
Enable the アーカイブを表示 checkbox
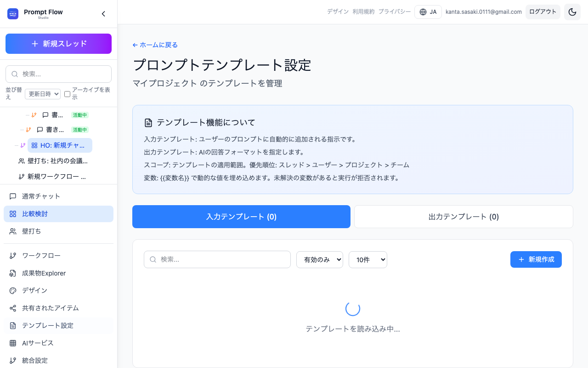coord(67,94)
